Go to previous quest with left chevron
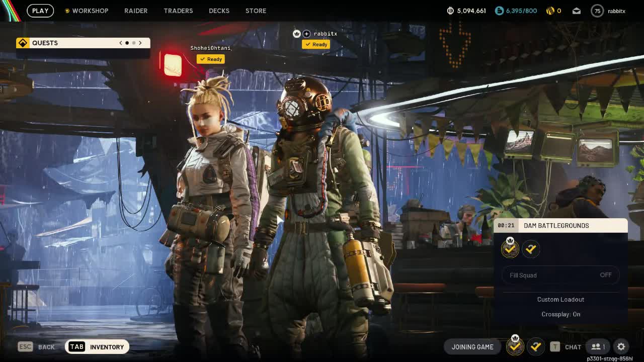Viewport: 644px width, 362px height. [x=121, y=43]
